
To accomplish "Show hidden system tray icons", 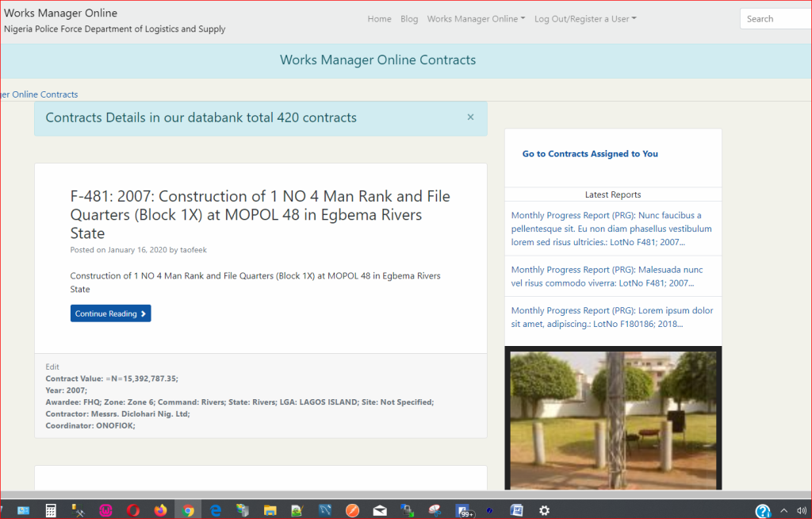I will [x=784, y=511].
